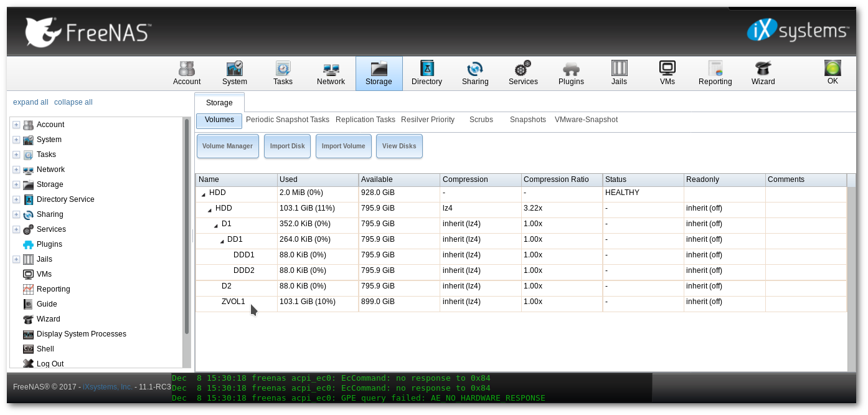Click the Plugins icon in sidebar tree
The image size is (868, 415).
click(28, 244)
